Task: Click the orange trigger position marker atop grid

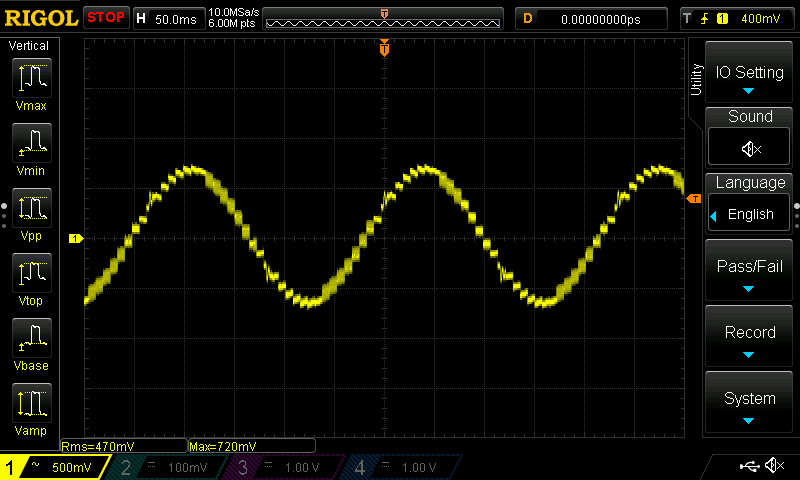Action: click(384, 48)
